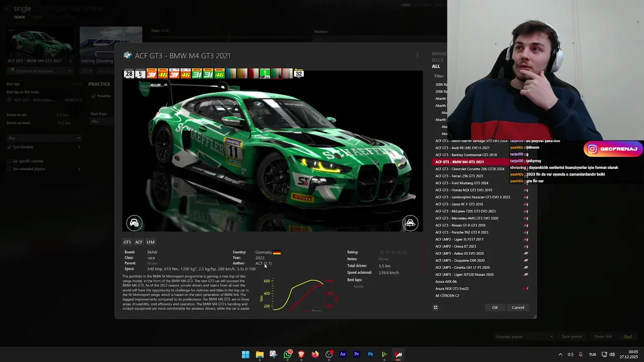Select ACF GT3 - Audi R8 LMS EVO II 2021
Screen dimensions: 644x362
tap(481, 148)
